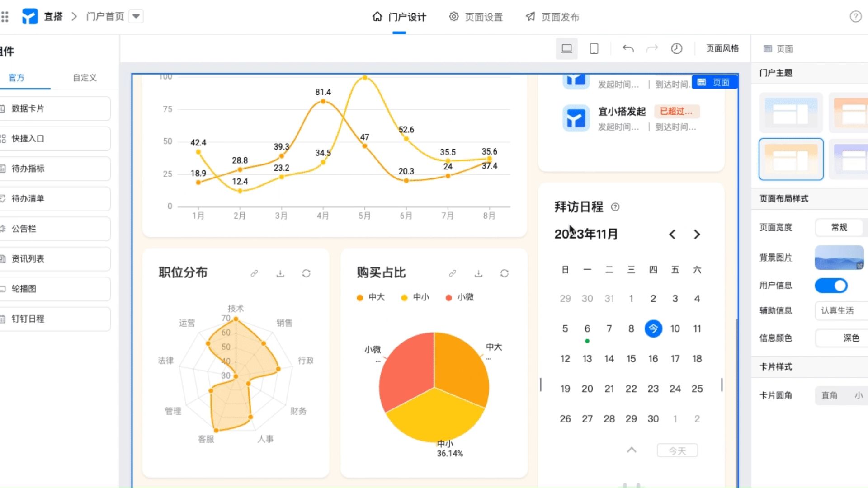Switch 页面宽度 to 常规

pyautogui.click(x=839, y=227)
